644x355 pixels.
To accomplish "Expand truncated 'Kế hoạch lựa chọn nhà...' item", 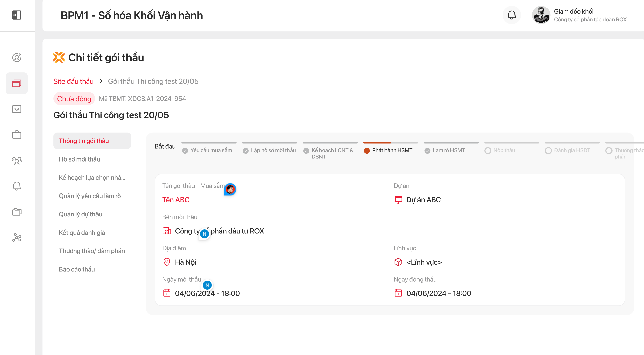I will (92, 178).
